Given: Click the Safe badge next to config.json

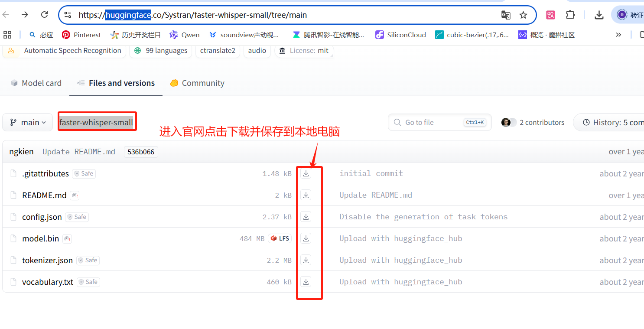Looking at the screenshot, I should pyautogui.click(x=77, y=217).
